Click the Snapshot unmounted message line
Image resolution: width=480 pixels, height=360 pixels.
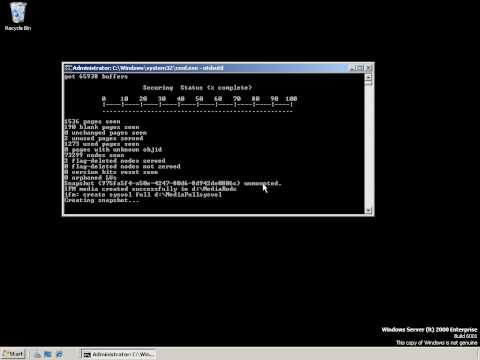(x=173, y=183)
